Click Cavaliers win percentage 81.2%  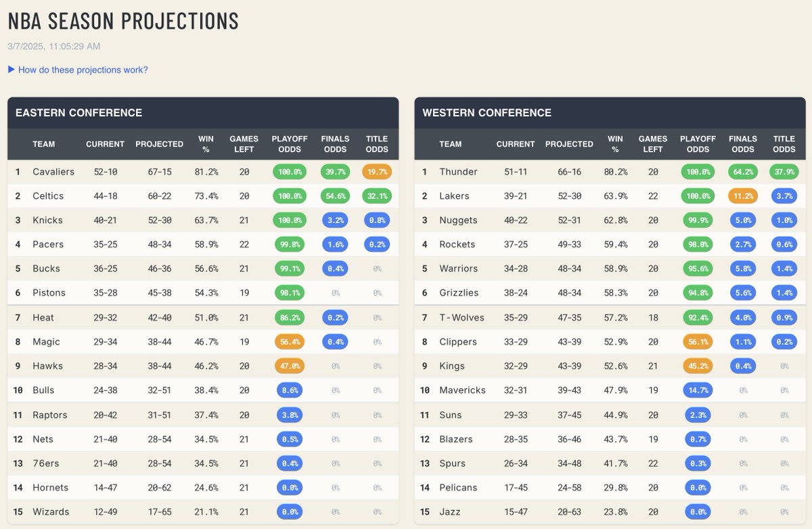pos(206,172)
